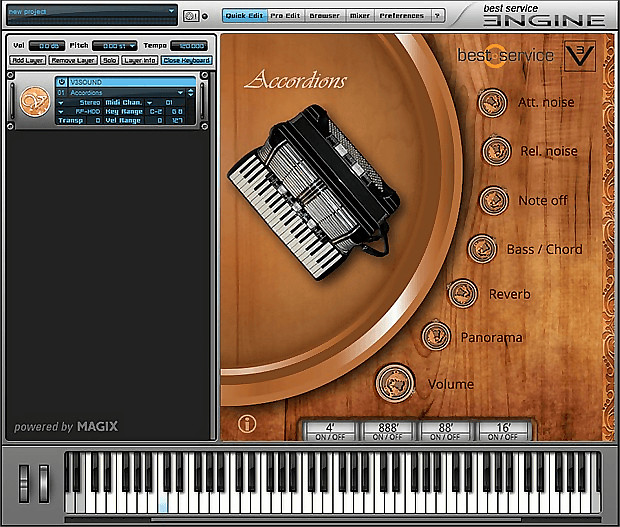620x527 pixels.
Task: Click the Bass / Chord knob
Action: click(x=482, y=248)
